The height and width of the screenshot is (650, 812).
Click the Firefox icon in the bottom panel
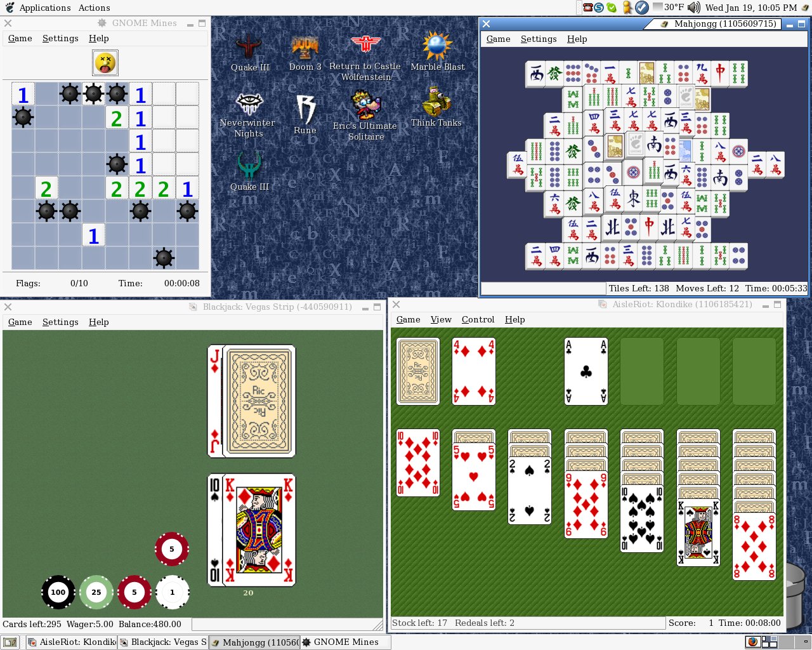point(752,642)
